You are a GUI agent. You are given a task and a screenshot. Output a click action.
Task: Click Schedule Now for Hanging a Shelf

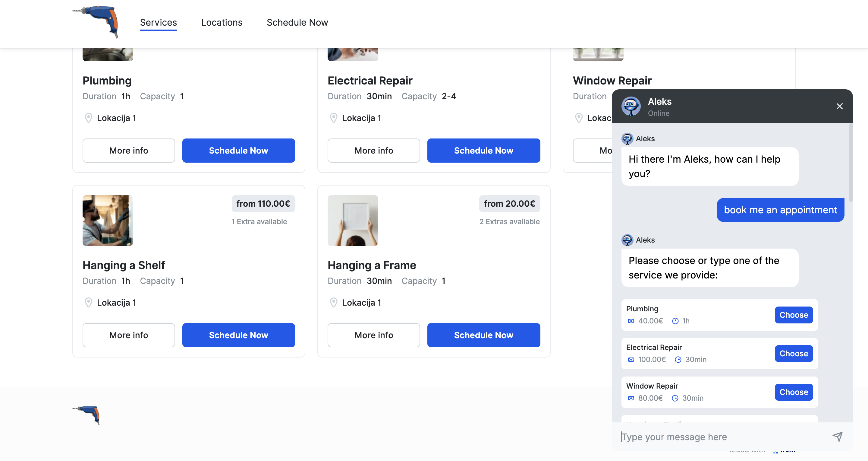tap(238, 335)
